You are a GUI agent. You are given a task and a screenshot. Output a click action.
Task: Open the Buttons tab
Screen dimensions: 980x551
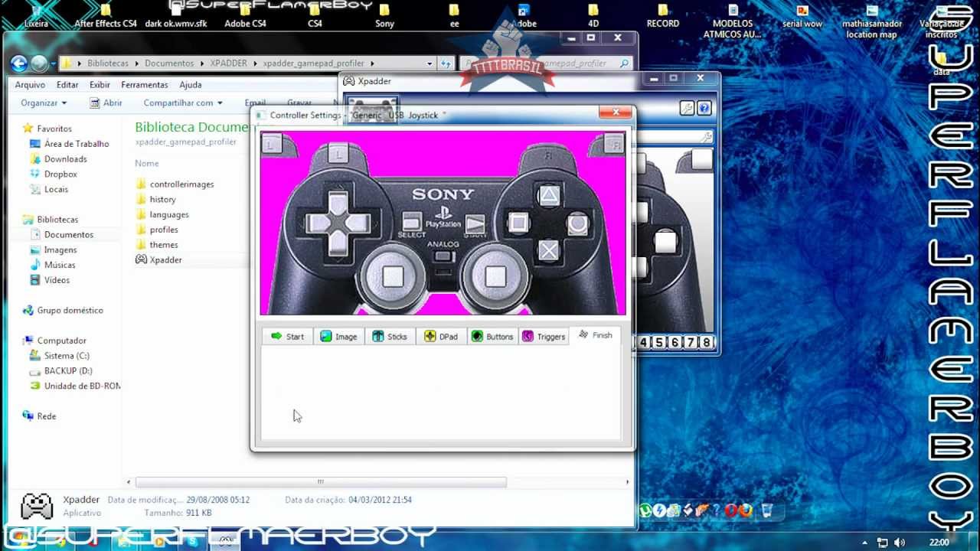492,337
